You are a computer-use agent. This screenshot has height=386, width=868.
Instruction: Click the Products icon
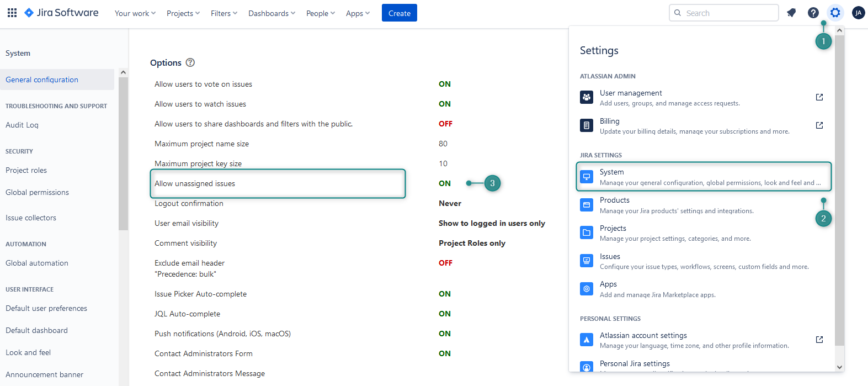[587, 205]
